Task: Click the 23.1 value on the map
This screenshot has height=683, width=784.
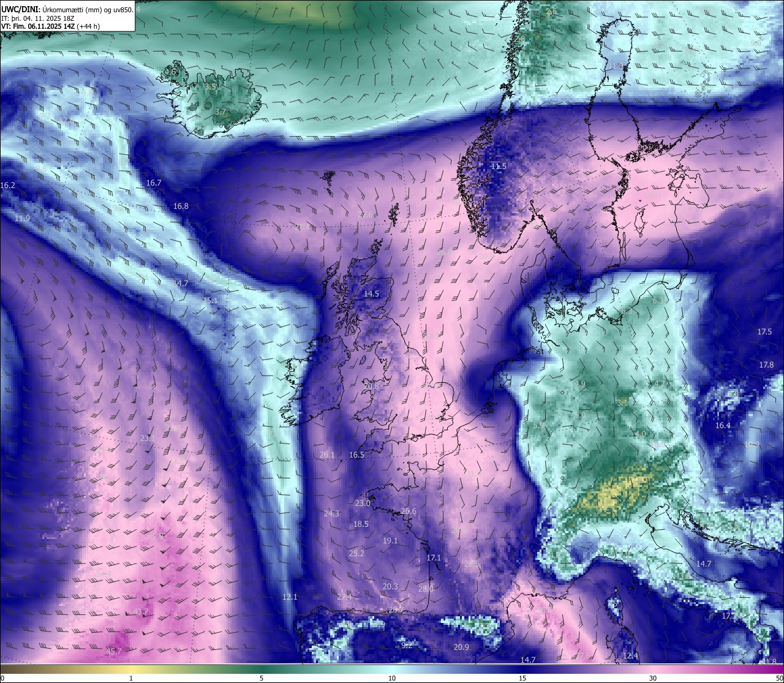Action: coord(148,439)
